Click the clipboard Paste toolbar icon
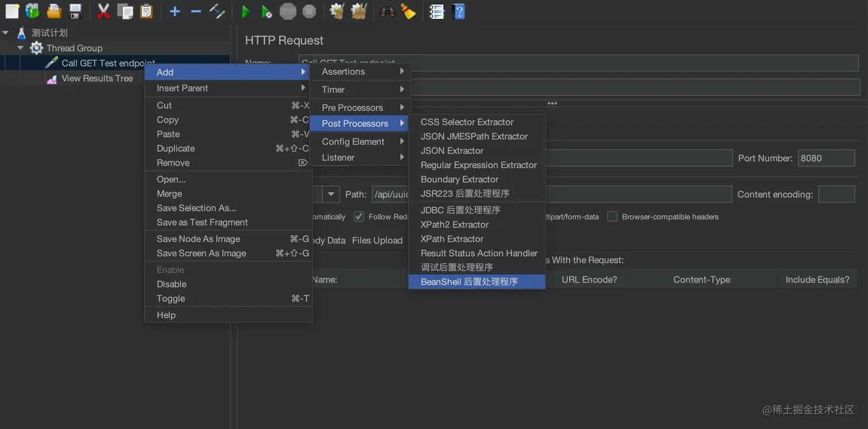Viewport: 868px width, 429px height. pyautogui.click(x=146, y=11)
